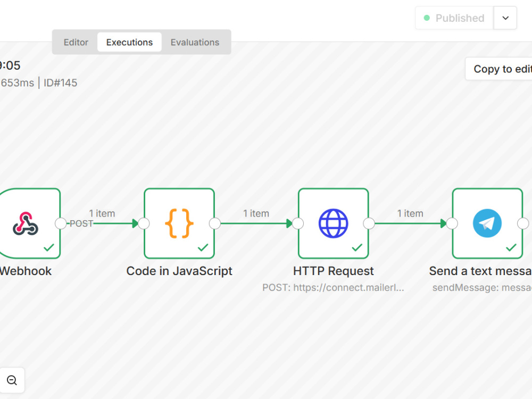Click the 653ms execution duration text
This screenshot has height=399, width=532.
coord(18,83)
